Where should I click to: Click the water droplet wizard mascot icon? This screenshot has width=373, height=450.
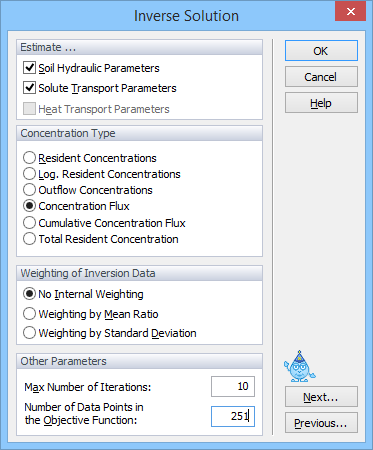point(299,366)
